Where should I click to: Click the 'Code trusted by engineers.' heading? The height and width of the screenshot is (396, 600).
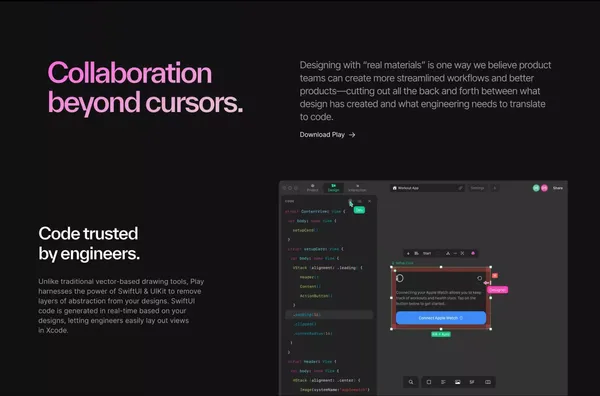89,244
